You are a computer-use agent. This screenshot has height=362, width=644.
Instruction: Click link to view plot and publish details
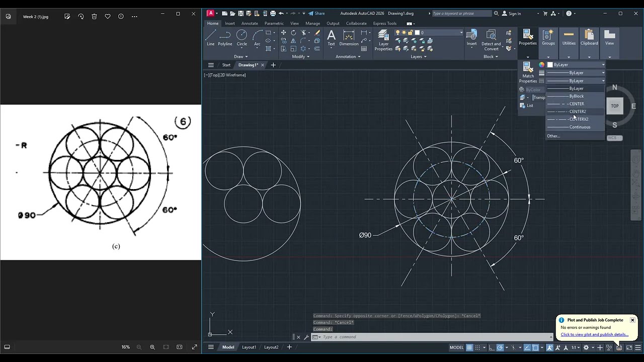pyautogui.click(x=595, y=334)
